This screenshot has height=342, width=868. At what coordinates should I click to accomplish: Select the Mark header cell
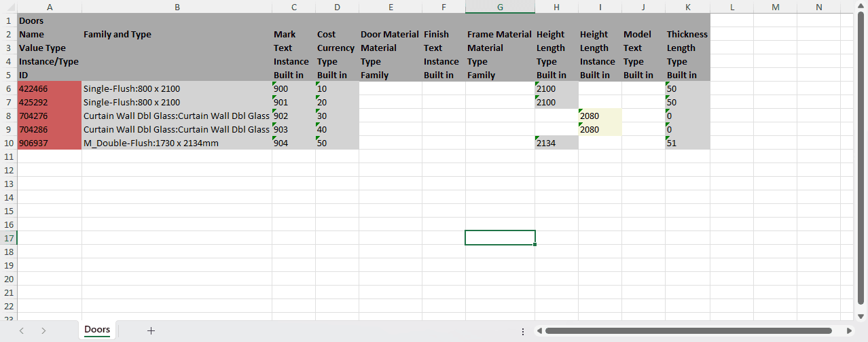(293, 34)
